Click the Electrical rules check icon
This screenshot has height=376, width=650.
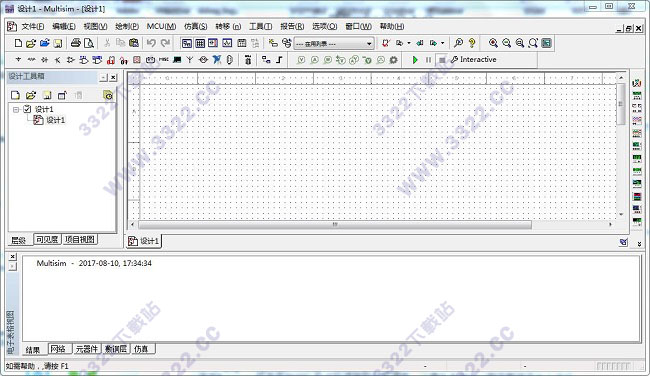[x=386, y=43]
